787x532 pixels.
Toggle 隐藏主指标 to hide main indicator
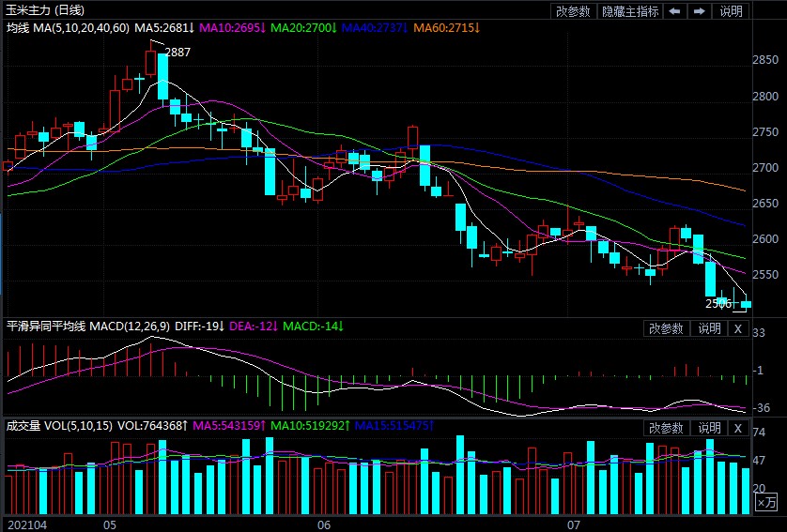629,11
